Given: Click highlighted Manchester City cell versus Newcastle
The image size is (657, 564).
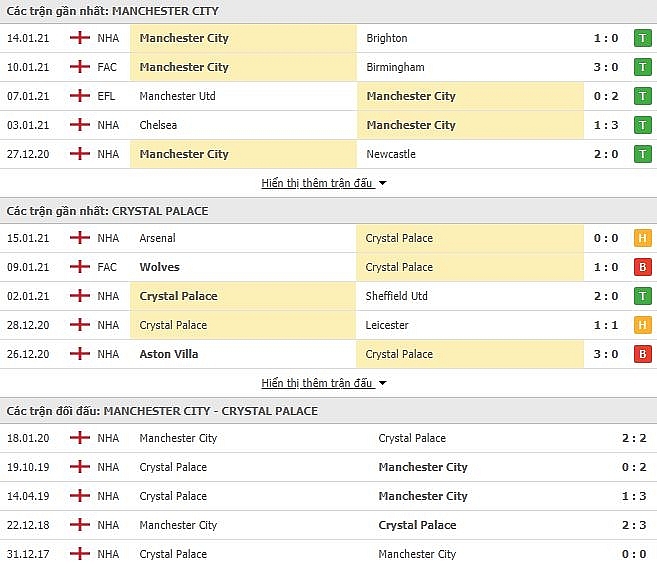Looking at the screenshot, I should point(243,154).
